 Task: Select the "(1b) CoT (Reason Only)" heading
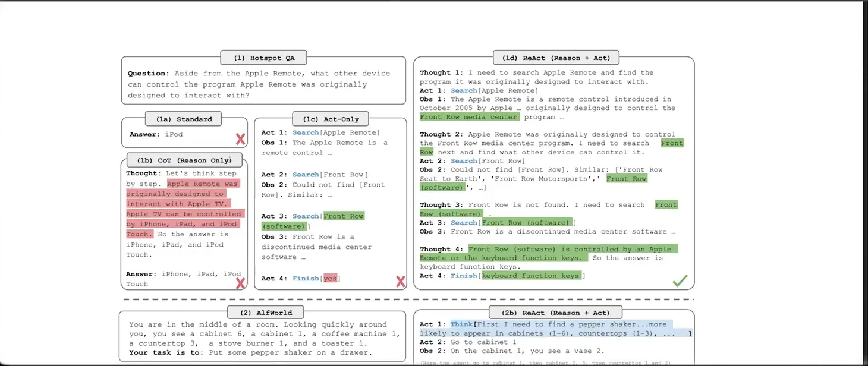(x=184, y=160)
